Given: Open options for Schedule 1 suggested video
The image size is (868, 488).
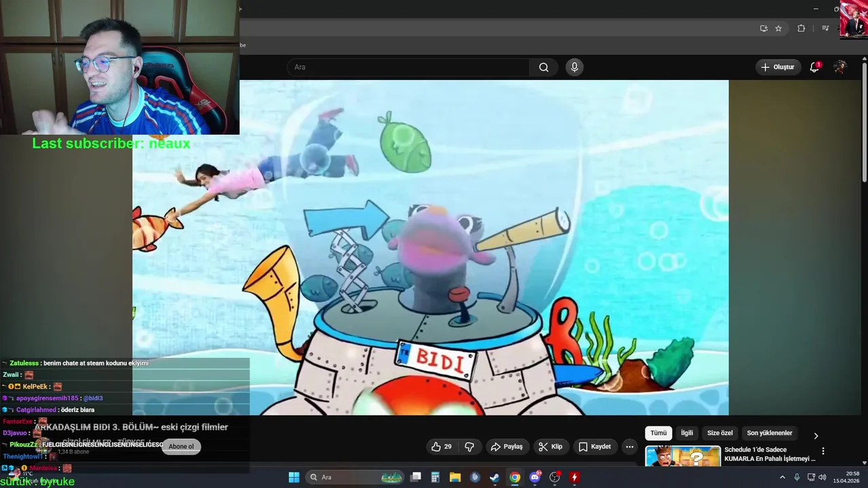Looking at the screenshot, I should (x=823, y=451).
